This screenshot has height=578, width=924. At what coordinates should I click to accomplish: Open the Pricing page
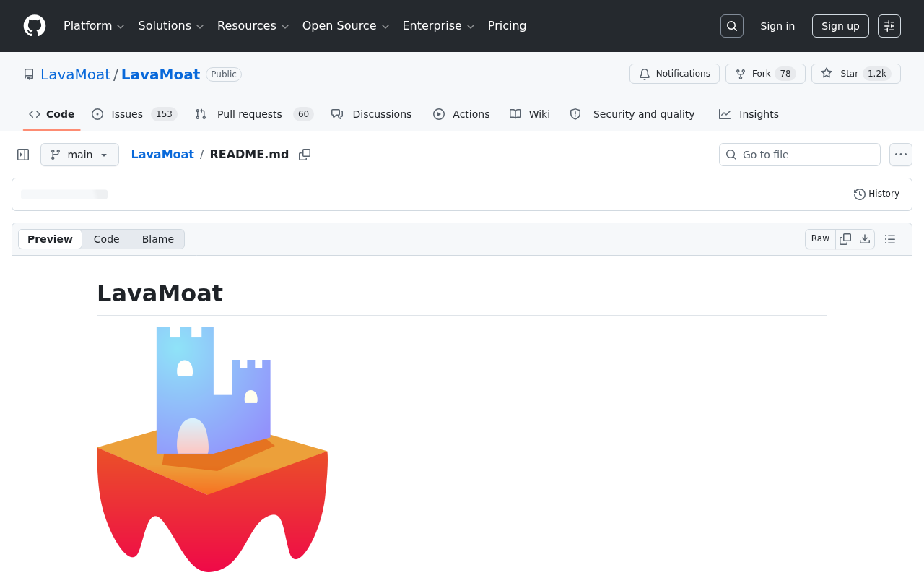click(x=507, y=26)
